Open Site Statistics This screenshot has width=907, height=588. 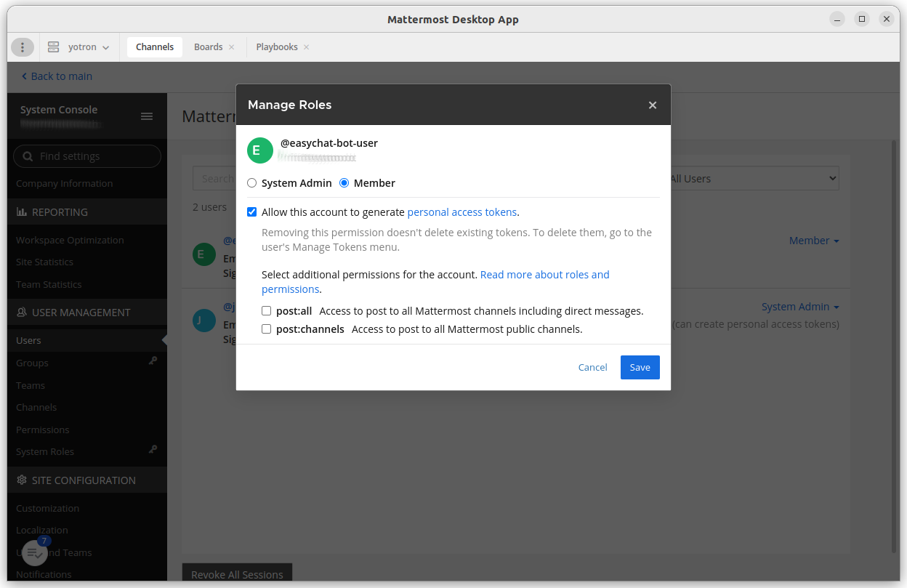tap(44, 262)
